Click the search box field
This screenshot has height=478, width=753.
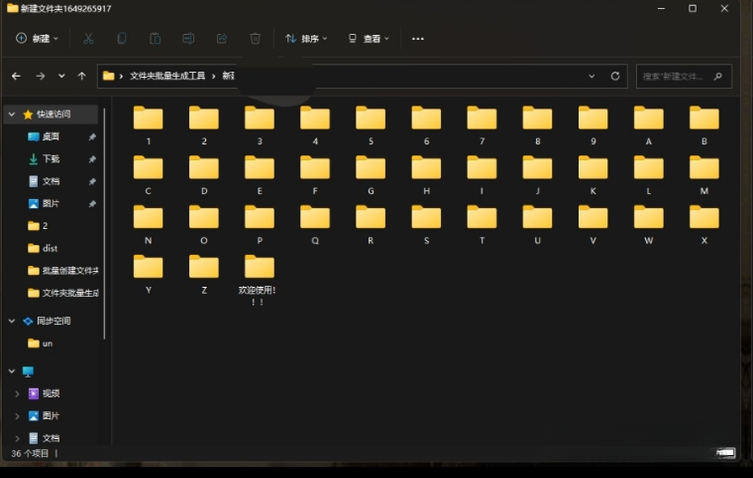684,76
